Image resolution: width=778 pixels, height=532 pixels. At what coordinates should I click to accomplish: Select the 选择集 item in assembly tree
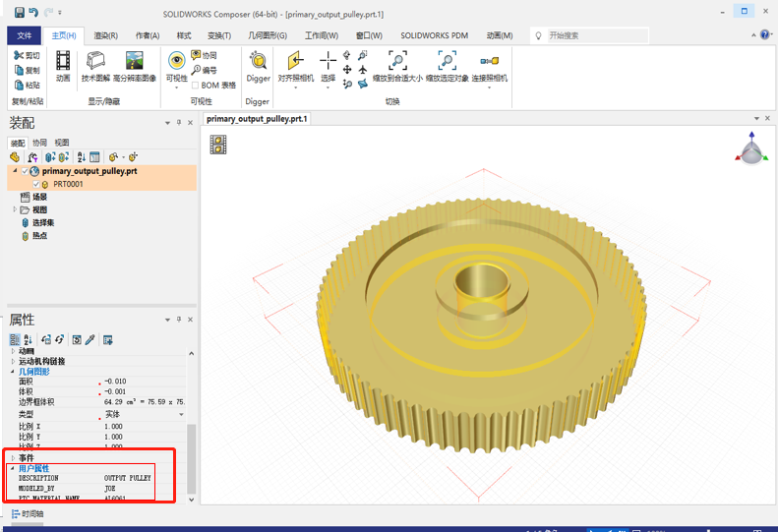pyautogui.click(x=37, y=223)
